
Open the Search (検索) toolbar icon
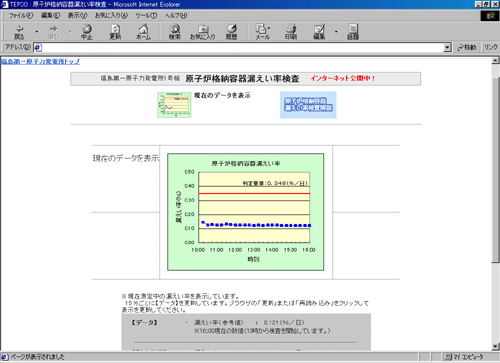coord(175,32)
